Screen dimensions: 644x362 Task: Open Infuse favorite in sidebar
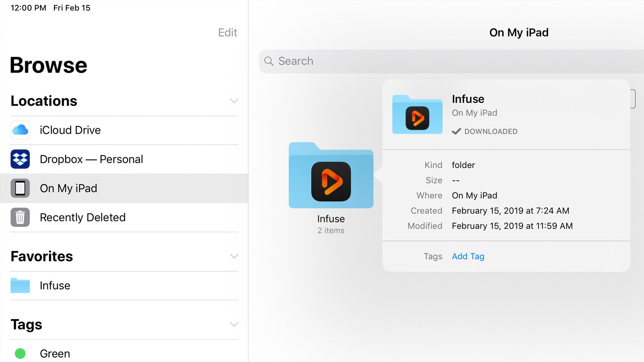[x=124, y=285]
